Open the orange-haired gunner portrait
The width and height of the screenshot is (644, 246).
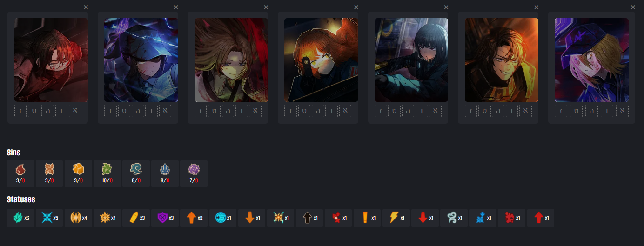(321, 60)
